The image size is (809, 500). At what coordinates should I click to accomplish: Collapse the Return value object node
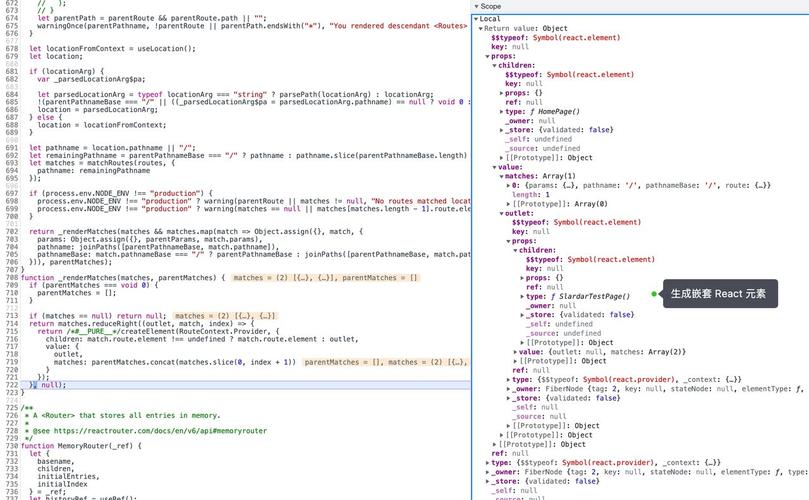pyautogui.click(x=483, y=28)
